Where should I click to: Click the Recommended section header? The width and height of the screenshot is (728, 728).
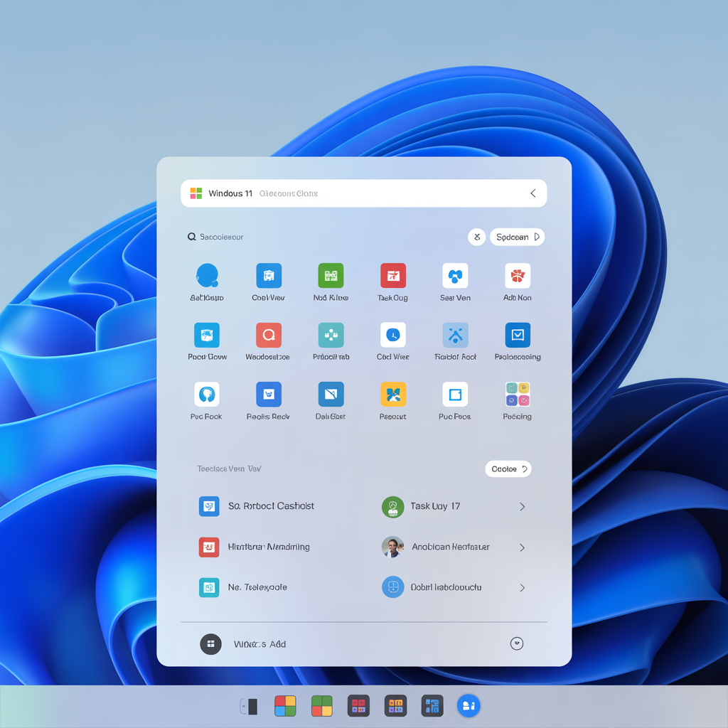pyautogui.click(x=229, y=469)
